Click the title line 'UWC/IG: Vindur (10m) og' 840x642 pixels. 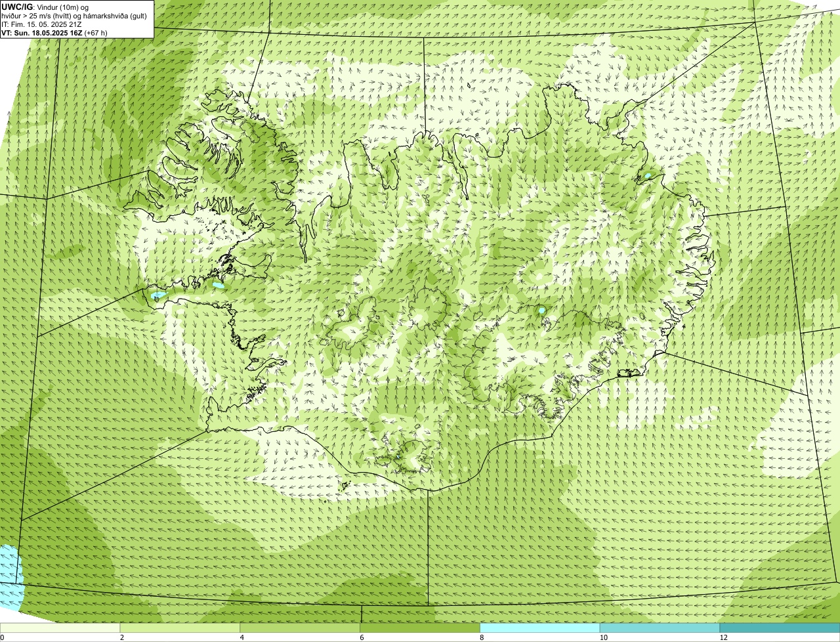[x=45, y=7]
